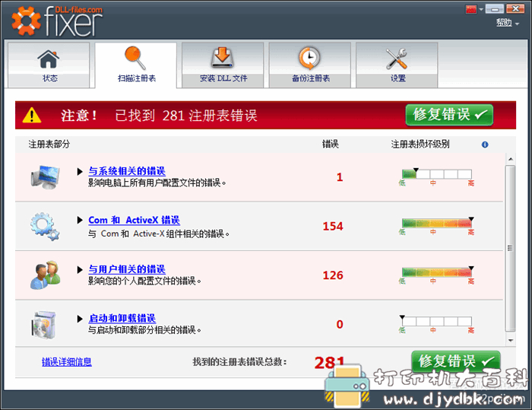
Task: Open the 帮助 menu
Action: [x=504, y=23]
